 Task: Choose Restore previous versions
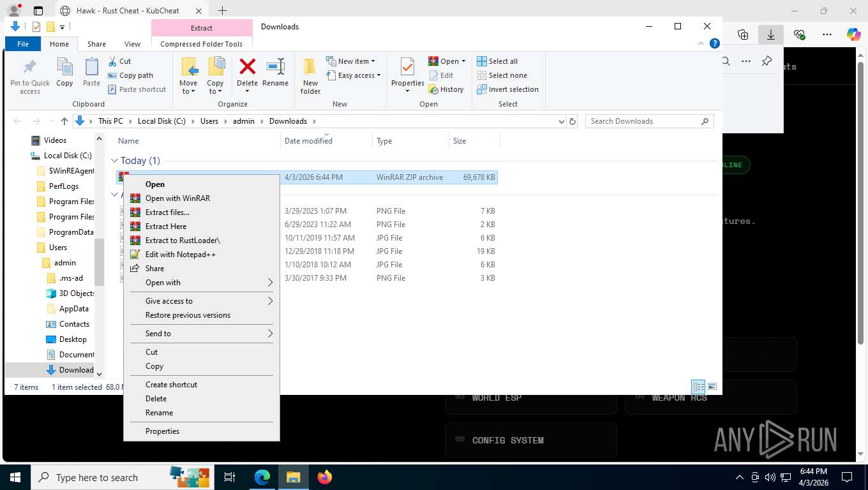tap(202, 315)
